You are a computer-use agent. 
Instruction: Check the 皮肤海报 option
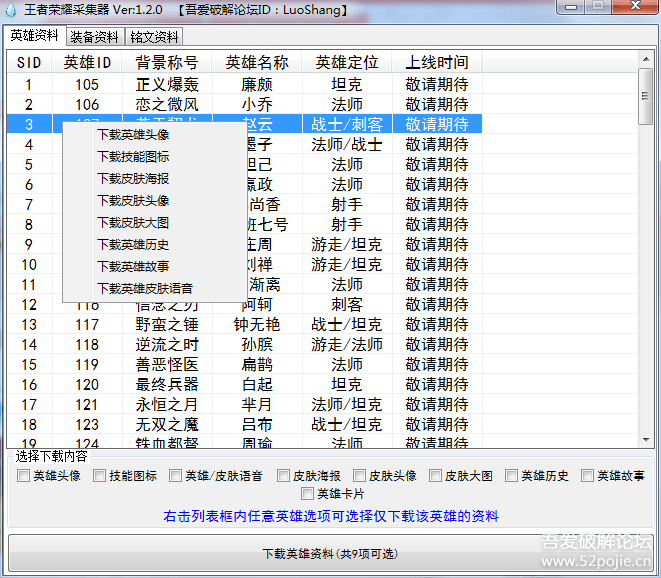tap(283, 476)
